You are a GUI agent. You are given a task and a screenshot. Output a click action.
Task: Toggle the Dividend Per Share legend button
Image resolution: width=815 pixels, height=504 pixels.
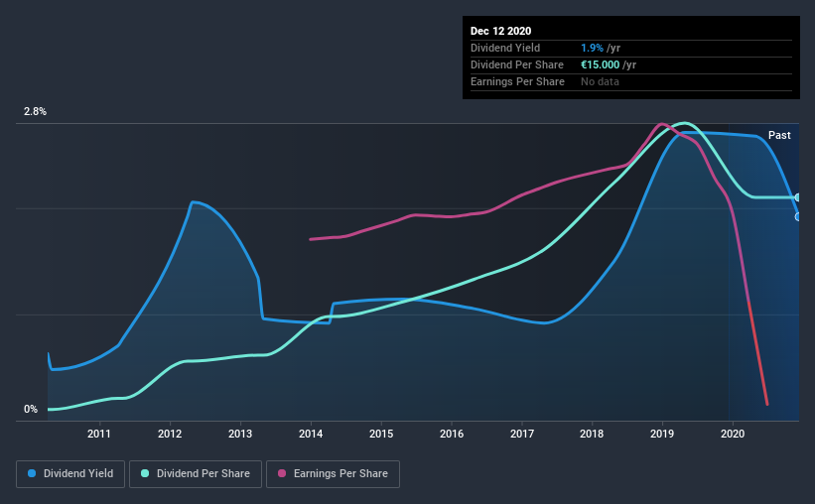[x=196, y=474]
